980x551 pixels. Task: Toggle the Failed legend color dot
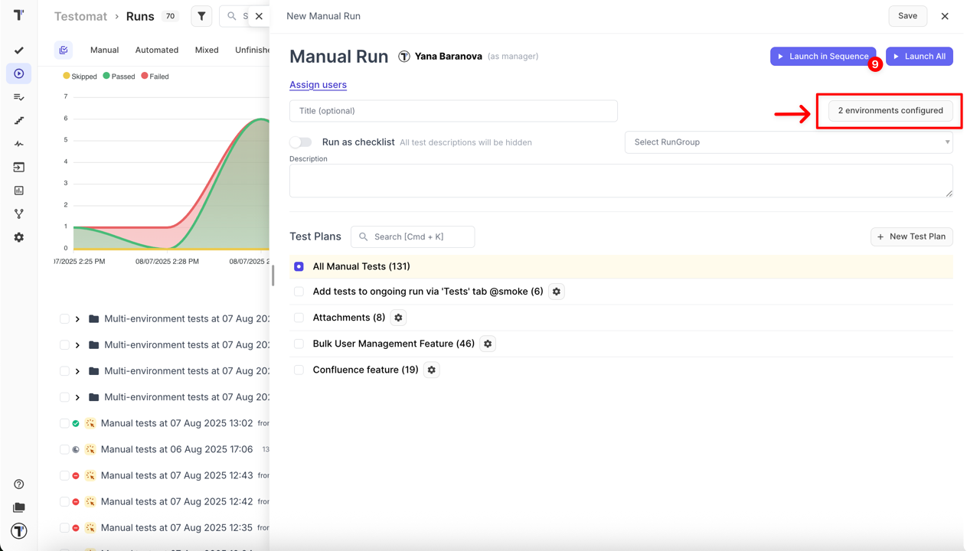click(x=145, y=77)
